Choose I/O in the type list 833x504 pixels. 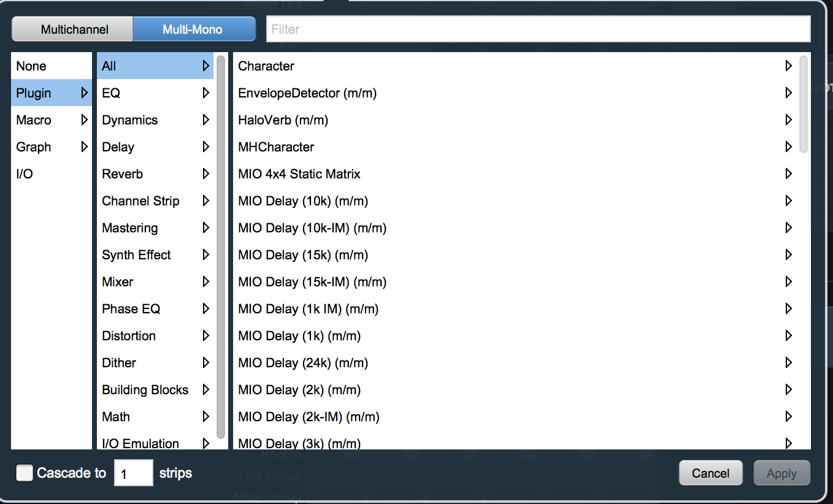[x=25, y=174]
